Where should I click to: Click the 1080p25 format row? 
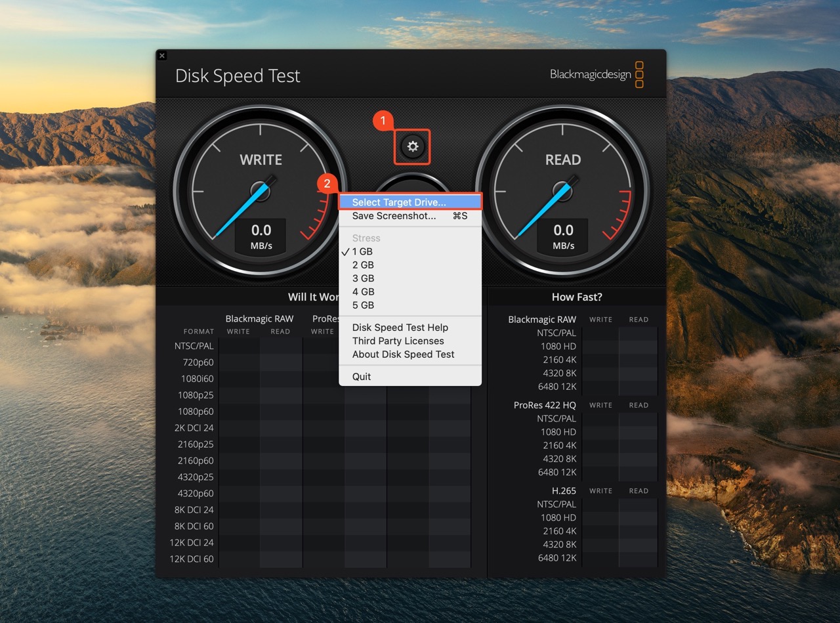coord(196,395)
